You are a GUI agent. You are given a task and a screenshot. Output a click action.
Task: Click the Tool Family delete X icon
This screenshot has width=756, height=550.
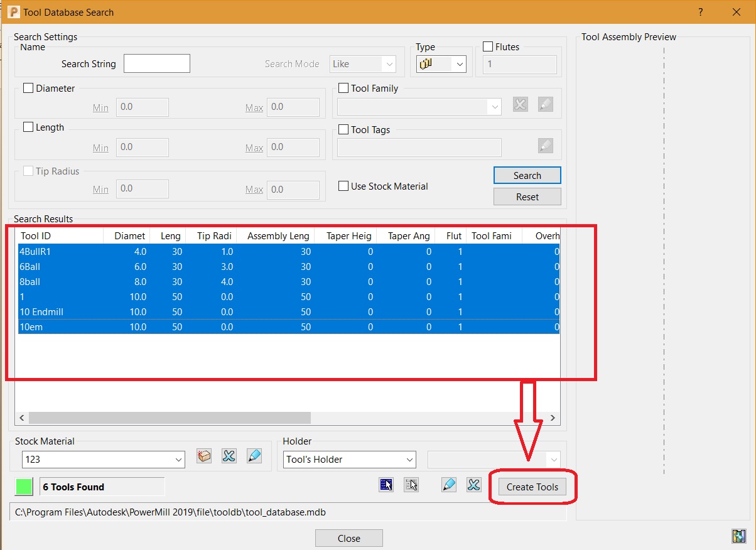521,105
